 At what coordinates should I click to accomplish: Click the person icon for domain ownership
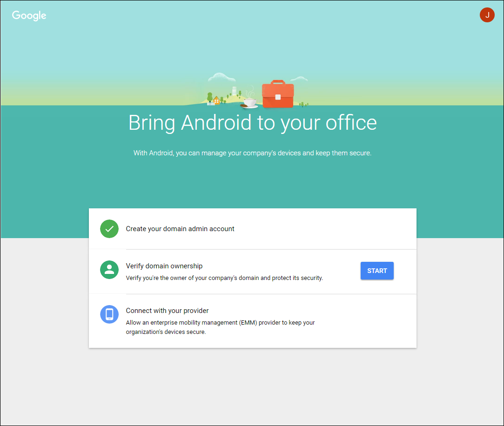(109, 270)
